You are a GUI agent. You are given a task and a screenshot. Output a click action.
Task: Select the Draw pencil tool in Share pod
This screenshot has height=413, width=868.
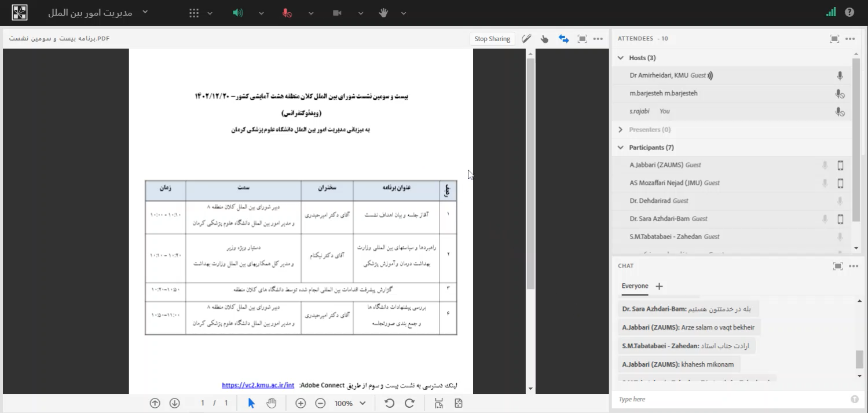[x=526, y=39]
